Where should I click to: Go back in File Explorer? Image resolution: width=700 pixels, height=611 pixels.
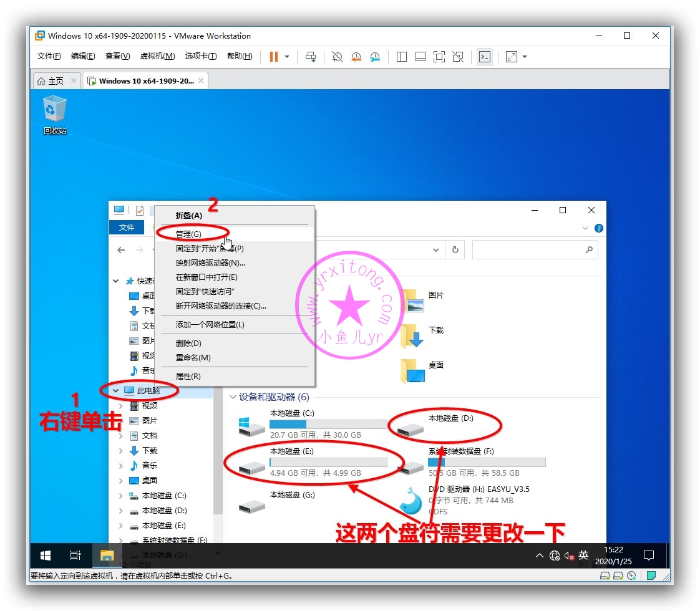[x=121, y=250]
